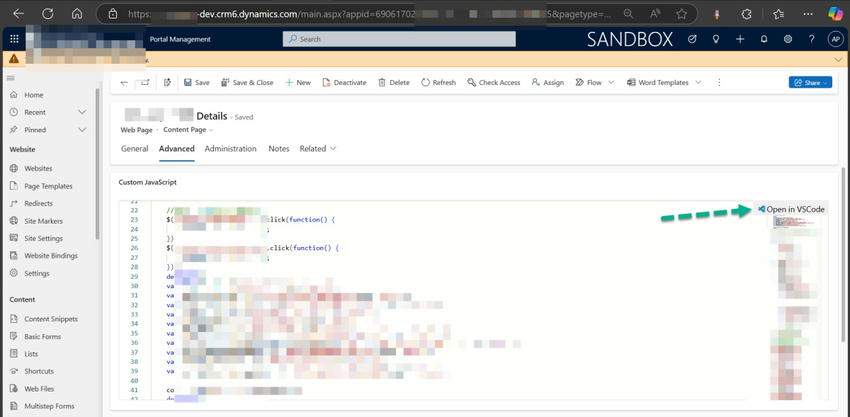Image resolution: width=850 pixels, height=417 pixels.
Task: Click Save & Close command
Action: pyautogui.click(x=247, y=83)
